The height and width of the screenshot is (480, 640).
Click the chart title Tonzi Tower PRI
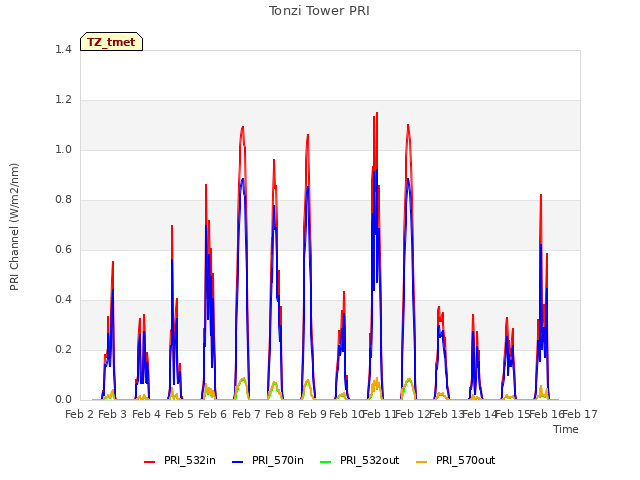(x=319, y=11)
